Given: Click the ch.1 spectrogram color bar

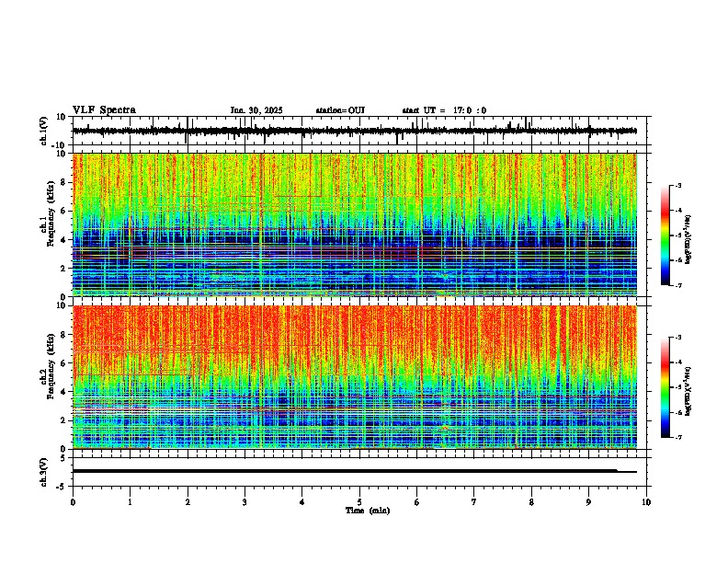Looking at the screenshot, I should (665, 236).
